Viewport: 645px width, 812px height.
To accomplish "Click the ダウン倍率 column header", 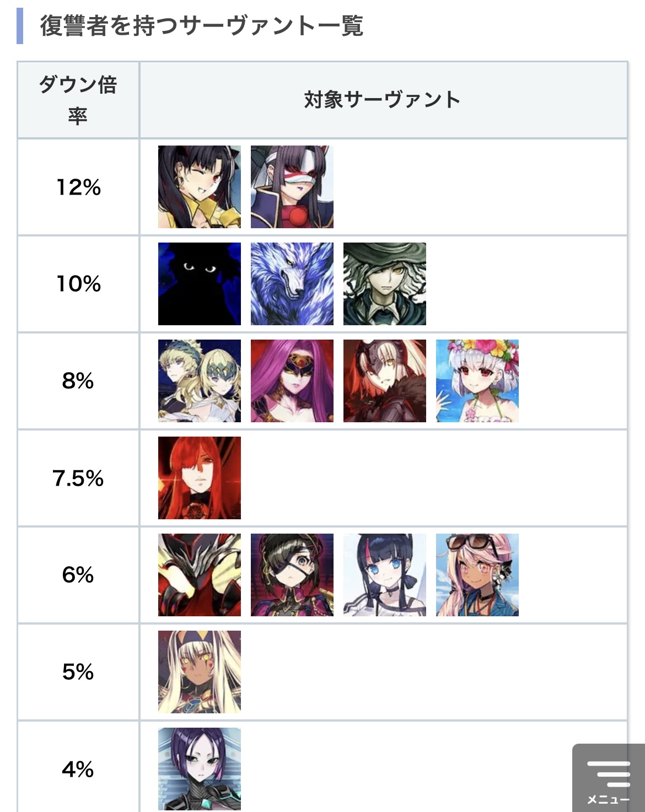I will click(78, 100).
